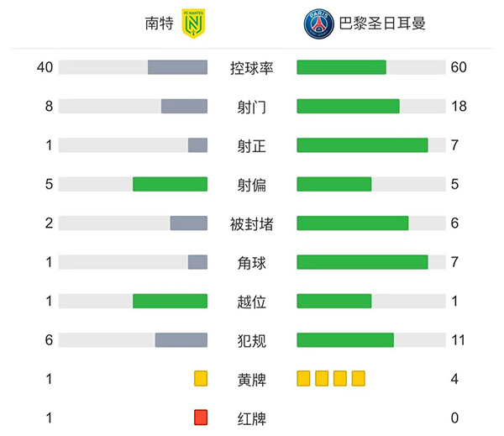This screenshot has height=436, width=504.
Task: Click Nantes' green 射偏 off-target bar
Action: pyautogui.click(x=170, y=184)
